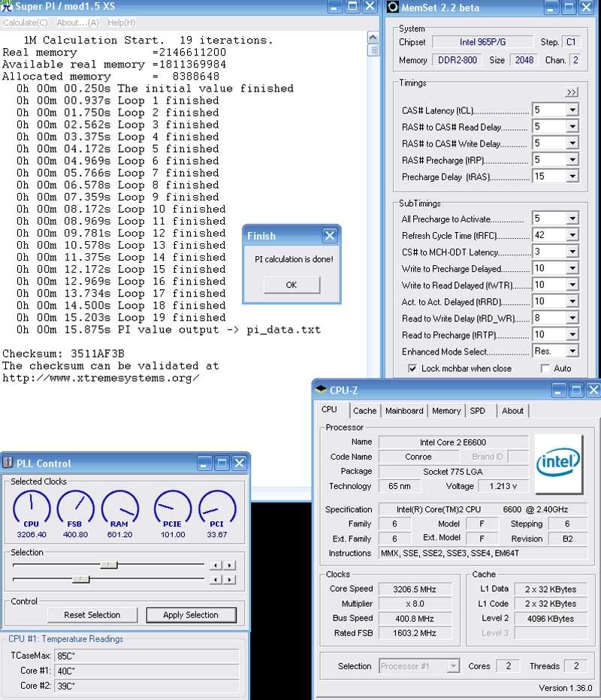This screenshot has height=700, width=601.
Task: Click the FSB clock gauge in PLL Control
Action: [75, 509]
